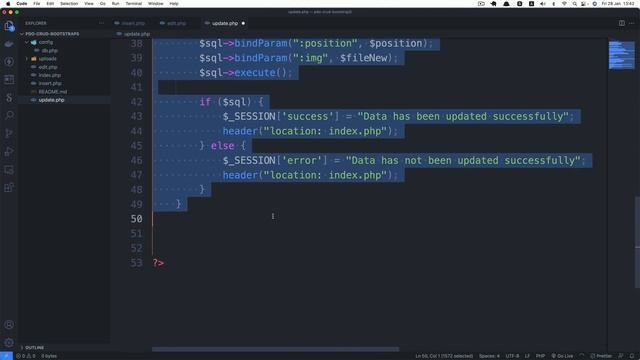Viewport: 640px width, 360px height.
Task: Open the Explorer view in activity bar
Action: tap(9, 26)
